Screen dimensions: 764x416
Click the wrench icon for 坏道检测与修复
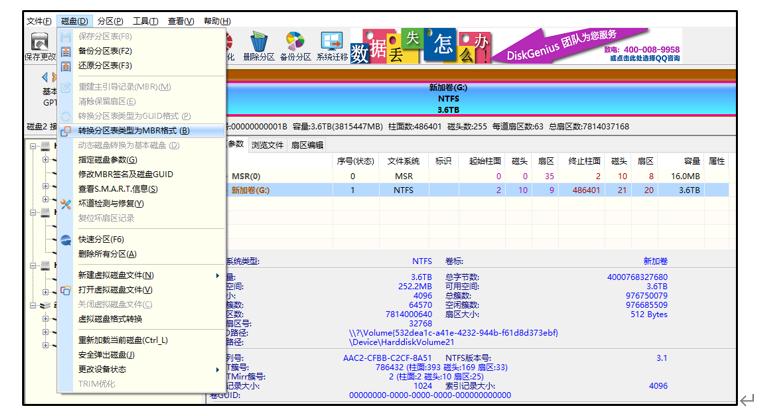coord(66,204)
